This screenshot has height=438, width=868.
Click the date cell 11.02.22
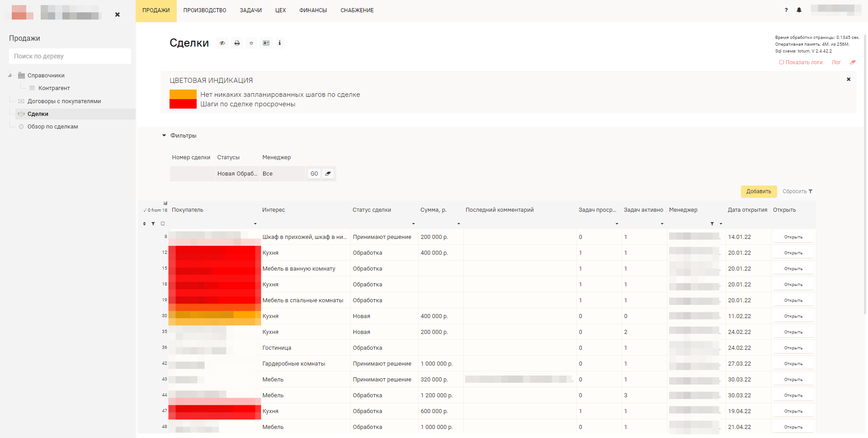click(x=748, y=316)
